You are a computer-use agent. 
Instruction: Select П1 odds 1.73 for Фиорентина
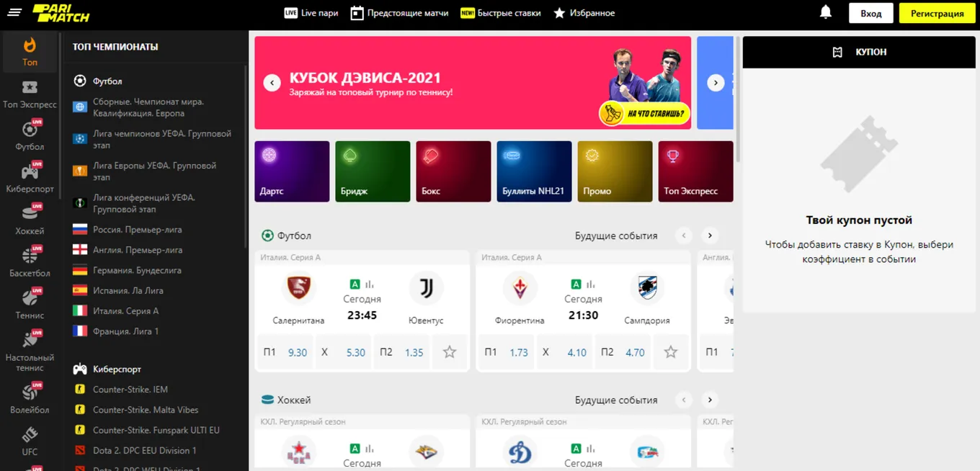point(507,352)
